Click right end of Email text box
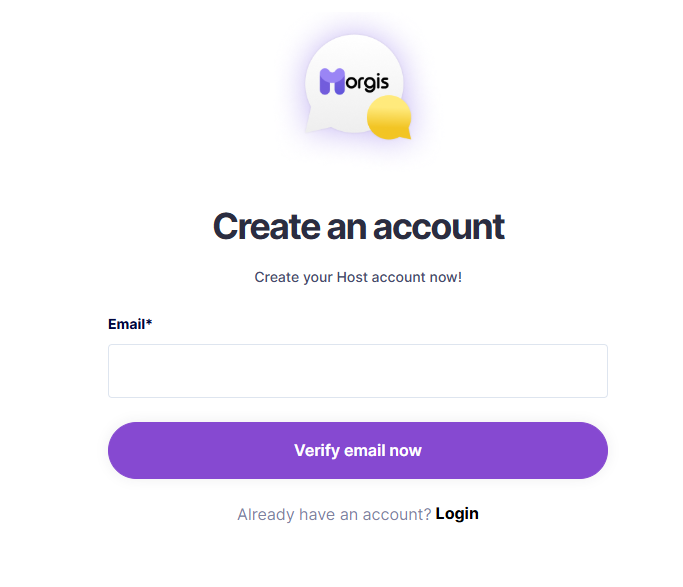Viewport: 683px width, 587px height. pyautogui.click(x=601, y=371)
